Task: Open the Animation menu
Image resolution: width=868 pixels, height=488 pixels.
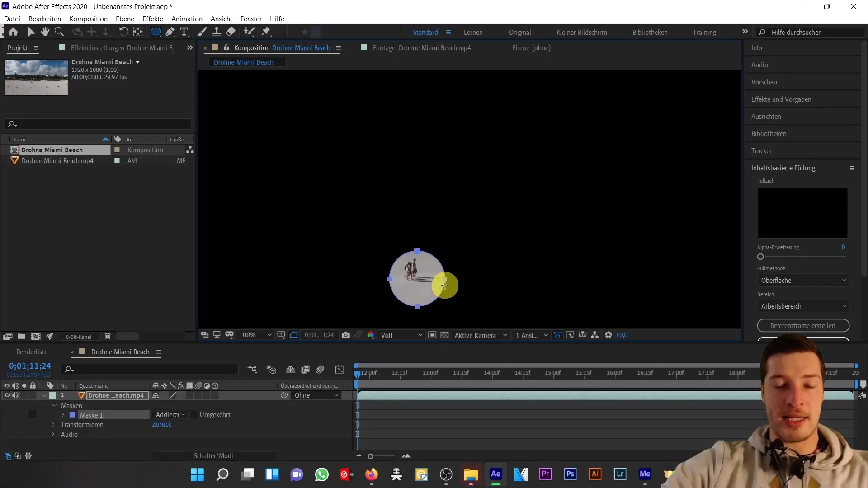Action: [187, 19]
